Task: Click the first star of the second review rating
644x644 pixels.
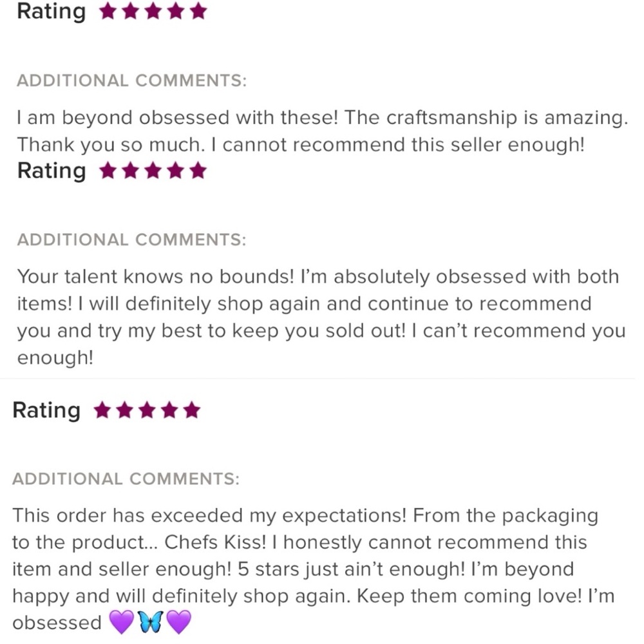Action: pos(108,171)
